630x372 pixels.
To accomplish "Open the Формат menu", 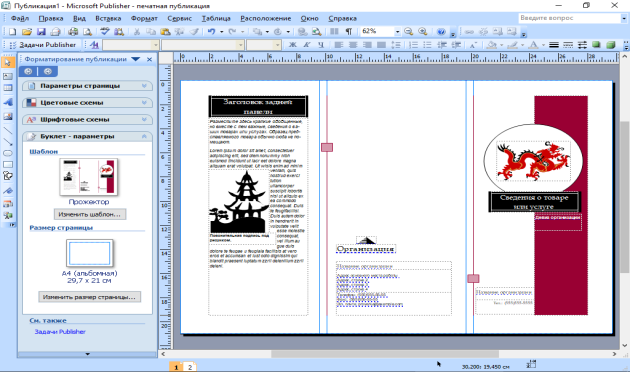I will (144, 18).
